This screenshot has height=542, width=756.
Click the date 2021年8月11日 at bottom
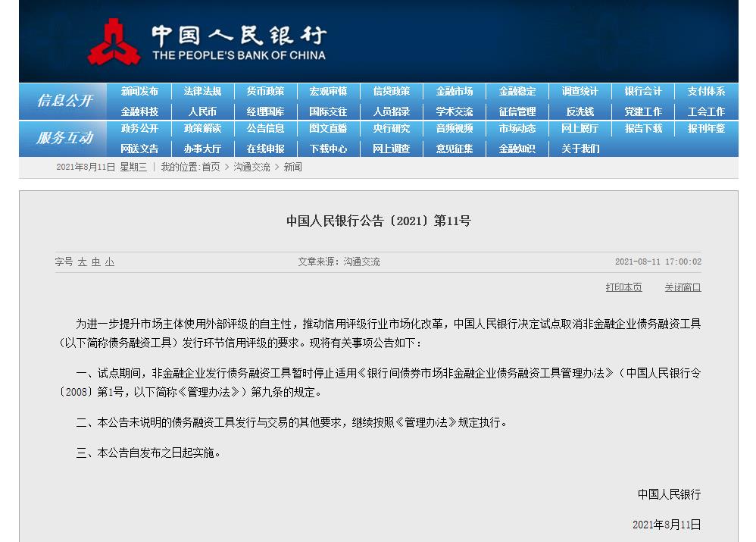point(667,525)
